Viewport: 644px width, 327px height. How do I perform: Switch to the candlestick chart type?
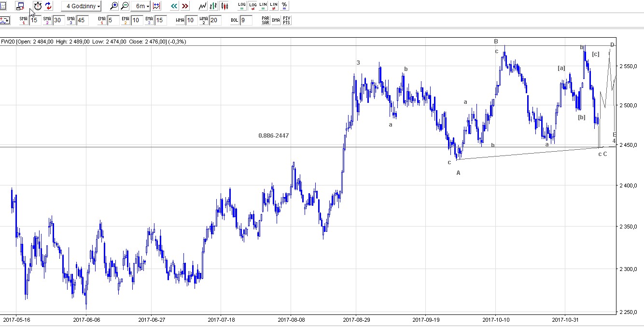224,6
